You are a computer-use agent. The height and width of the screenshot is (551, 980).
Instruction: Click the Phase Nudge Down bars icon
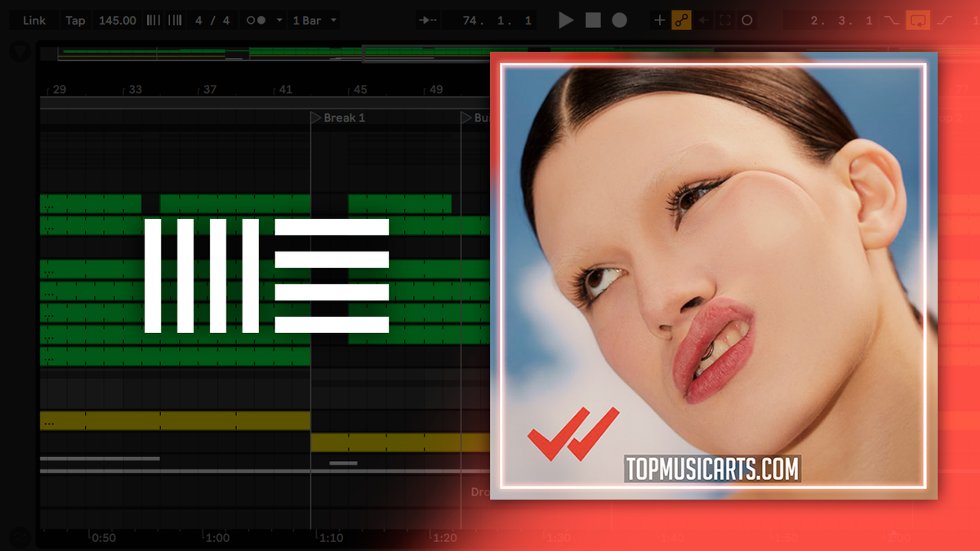[x=153, y=20]
